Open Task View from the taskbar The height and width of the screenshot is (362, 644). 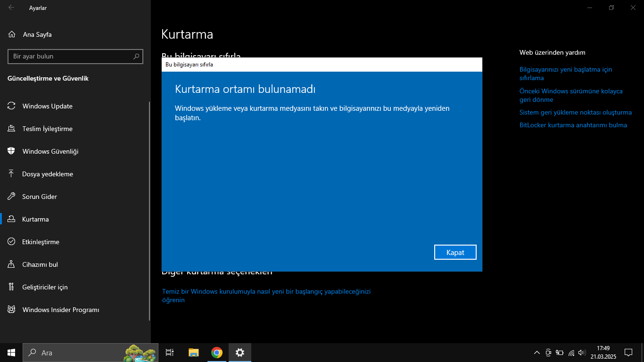tap(170, 353)
